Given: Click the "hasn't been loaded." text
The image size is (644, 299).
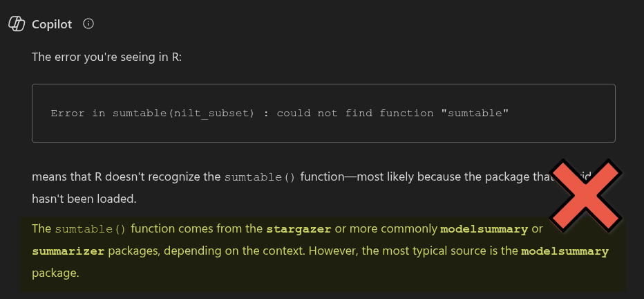Looking at the screenshot, I should tap(84, 198).
